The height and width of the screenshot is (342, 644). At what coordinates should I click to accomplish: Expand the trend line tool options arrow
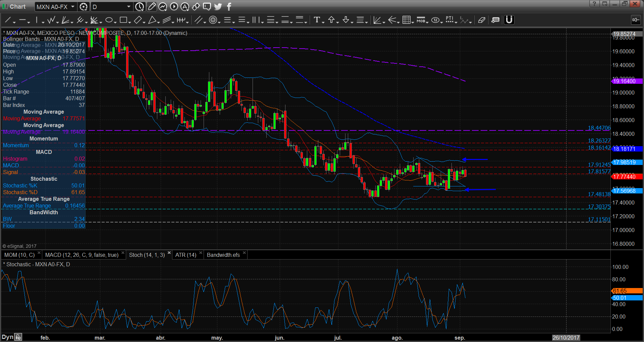click(14, 22)
